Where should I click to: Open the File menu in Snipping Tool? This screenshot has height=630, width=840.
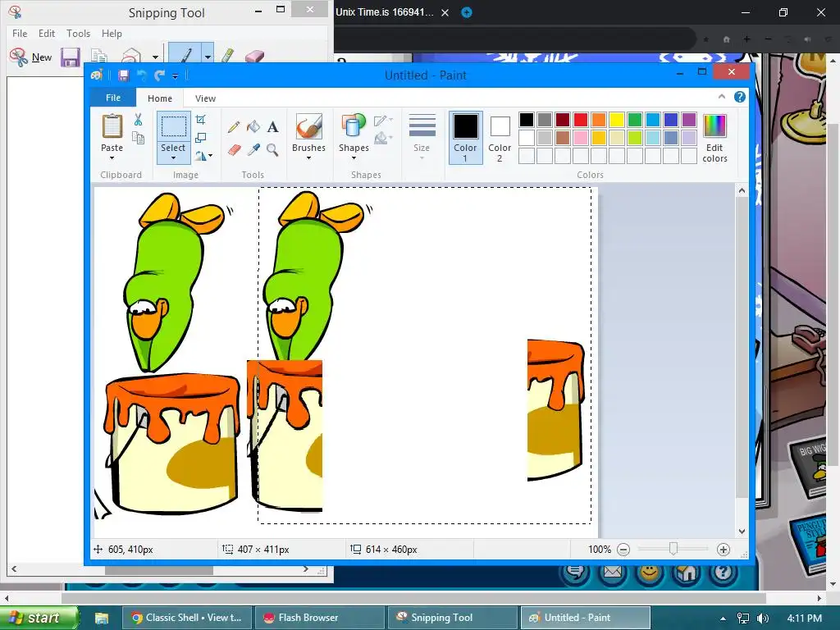pyautogui.click(x=20, y=33)
